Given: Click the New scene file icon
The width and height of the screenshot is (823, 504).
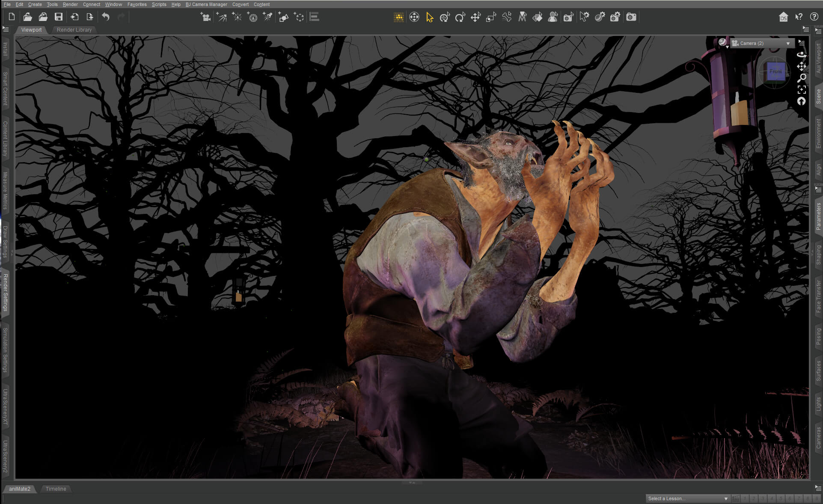Looking at the screenshot, I should [12, 17].
